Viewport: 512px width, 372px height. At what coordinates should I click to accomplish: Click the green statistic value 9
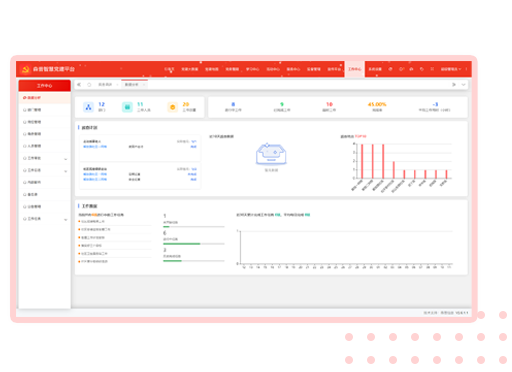pyautogui.click(x=282, y=104)
